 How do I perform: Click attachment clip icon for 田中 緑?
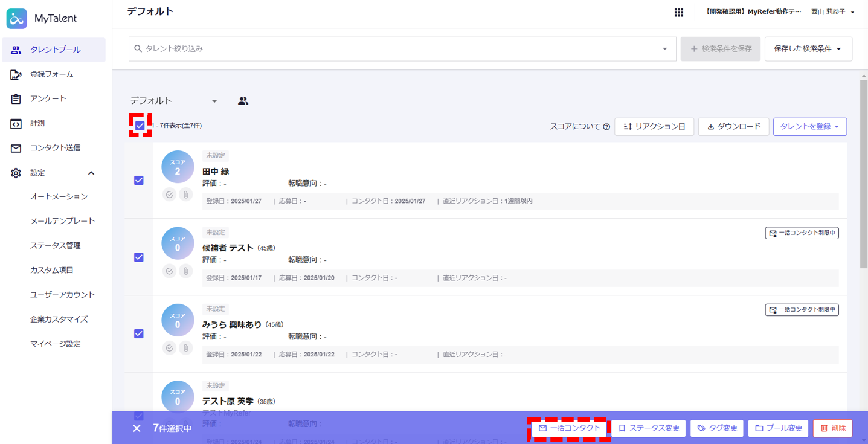(x=186, y=195)
